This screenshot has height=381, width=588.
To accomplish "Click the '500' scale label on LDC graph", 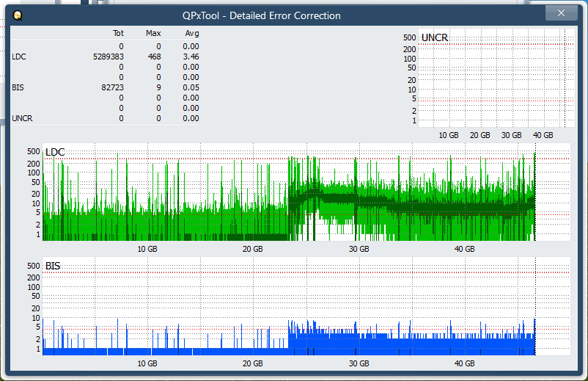I will tap(34, 151).
